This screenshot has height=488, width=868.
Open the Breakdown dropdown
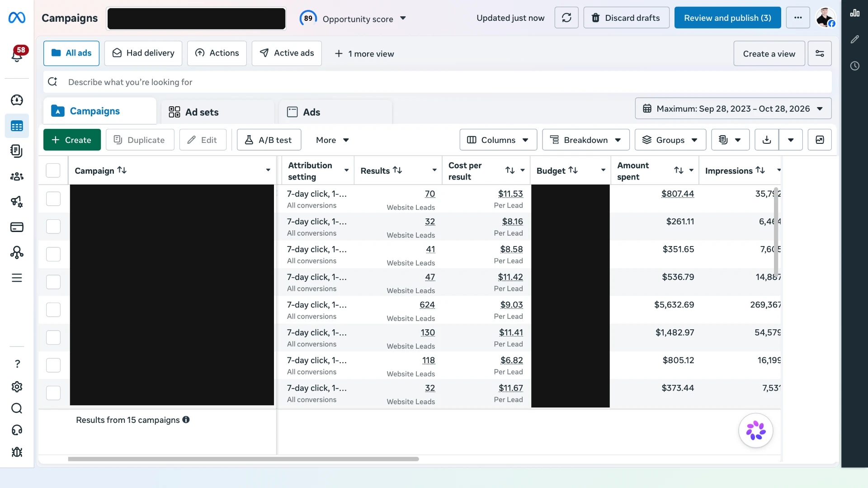[x=586, y=140]
